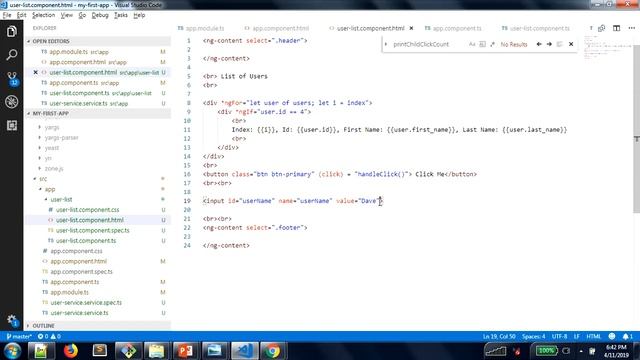
Task: Open PowerPoint from the taskbar
Action: click(x=185, y=351)
